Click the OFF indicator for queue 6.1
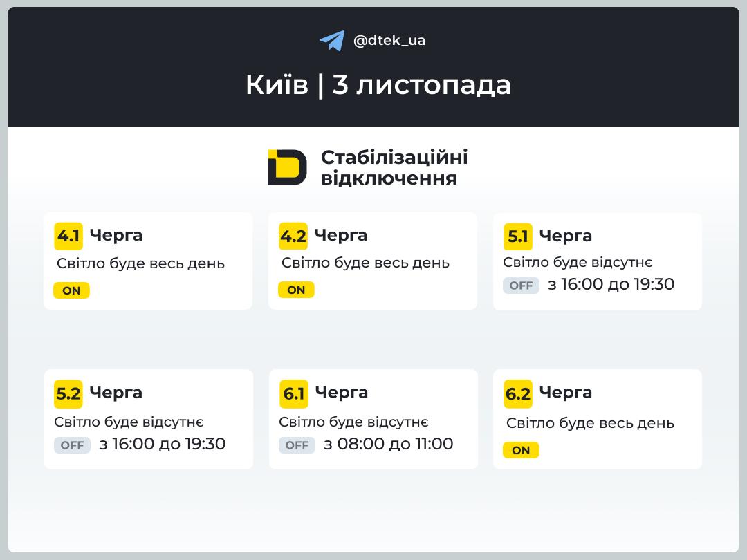Image resolution: width=747 pixels, height=560 pixels. pyautogui.click(x=297, y=445)
